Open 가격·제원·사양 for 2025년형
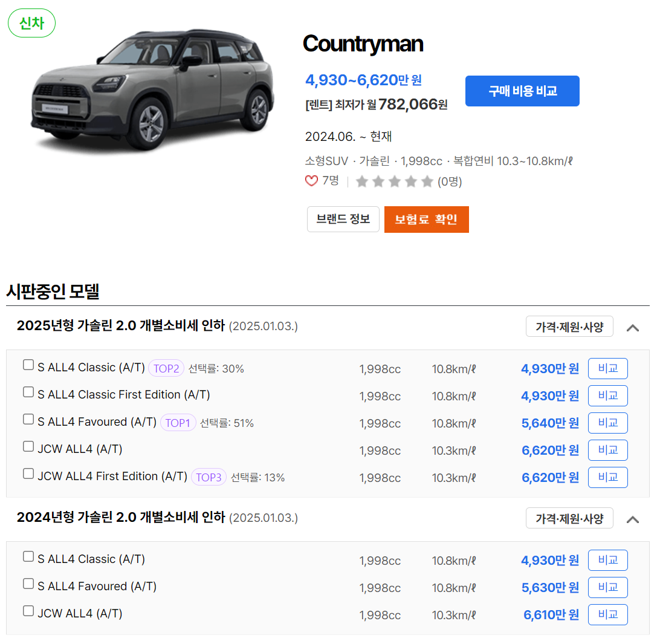This screenshot has height=644, width=660. coord(569,327)
